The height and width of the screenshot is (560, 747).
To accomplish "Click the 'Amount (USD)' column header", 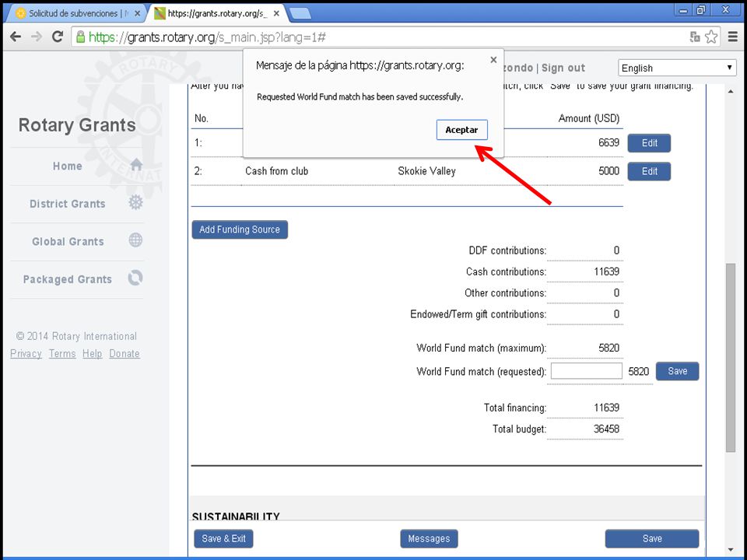I will coord(589,118).
